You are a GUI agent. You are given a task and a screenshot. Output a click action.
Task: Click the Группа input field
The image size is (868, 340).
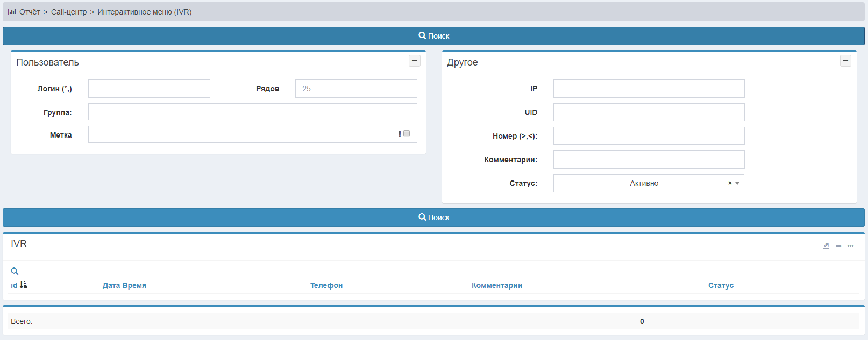pos(252,112)
